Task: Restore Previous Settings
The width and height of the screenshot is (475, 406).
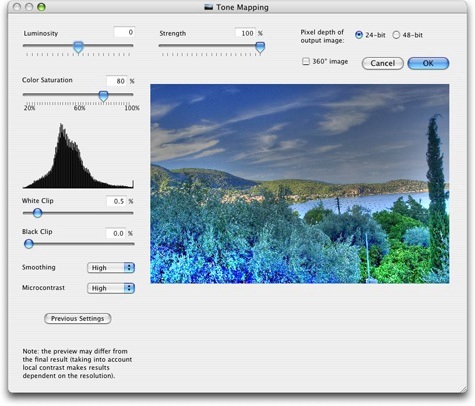Action: pyautogui.click(x=78, y=319)
